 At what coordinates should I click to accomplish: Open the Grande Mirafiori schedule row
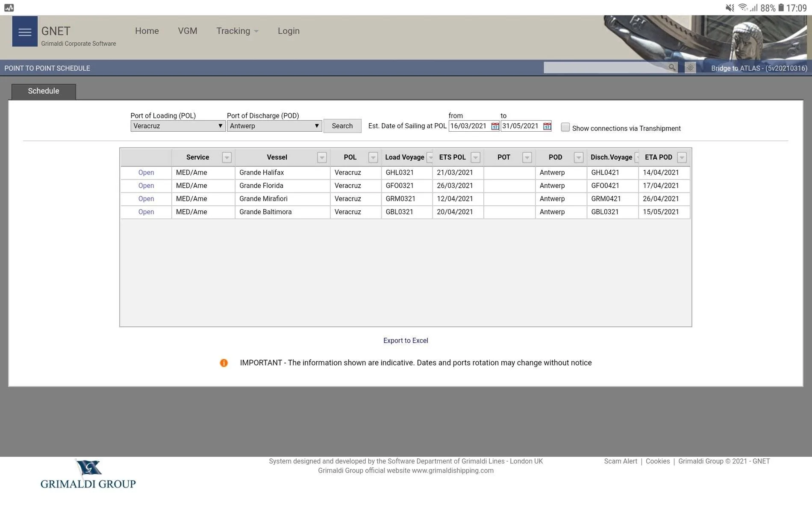146,199
